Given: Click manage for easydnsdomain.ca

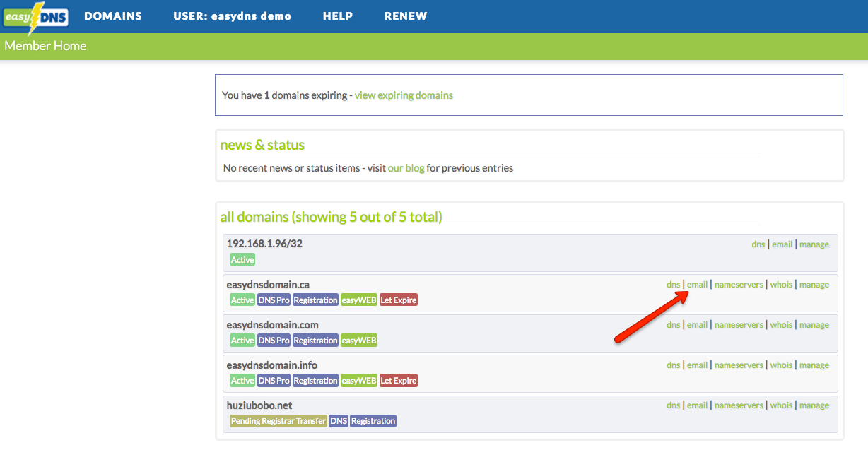Looking at the screenshot, I should tap(814, 285).
